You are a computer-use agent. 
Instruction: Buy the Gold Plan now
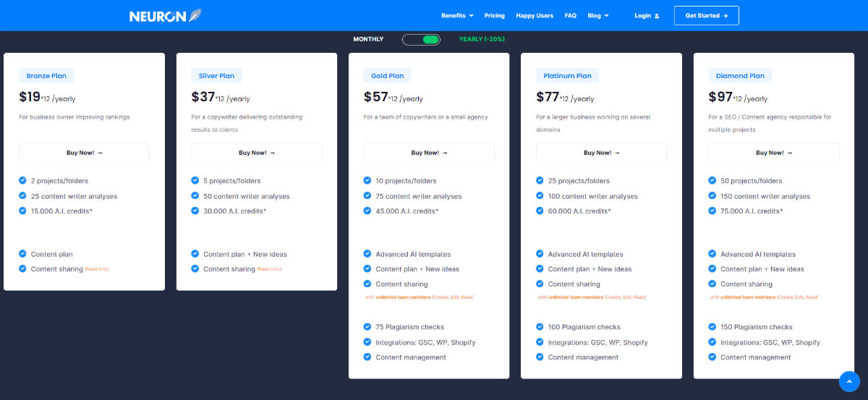click(x=429, y=153)
